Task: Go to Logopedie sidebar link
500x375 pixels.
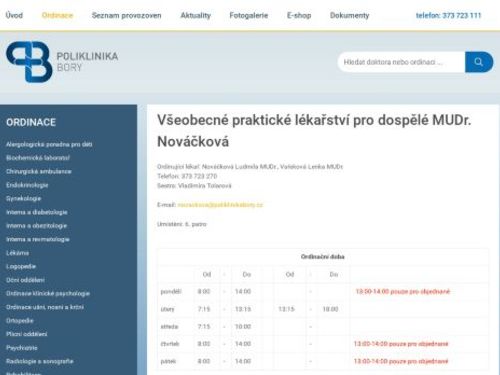Action: point(21,266)
